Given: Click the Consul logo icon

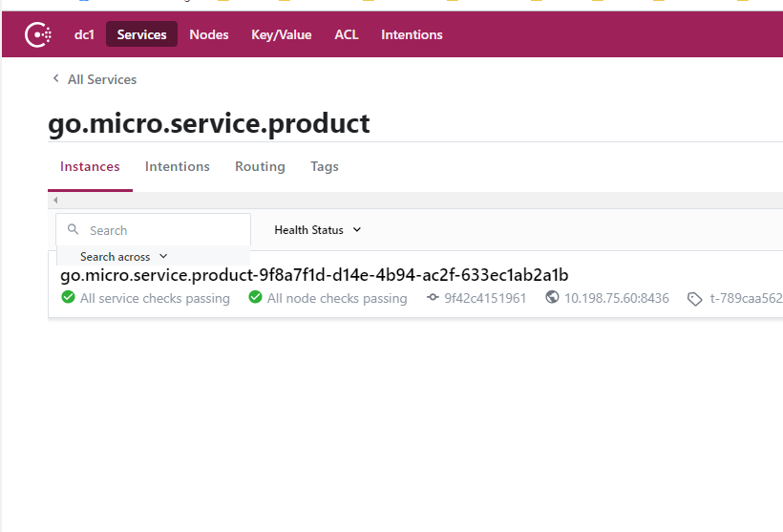Looking at the screenshot, I should click(x=39, y=35).
